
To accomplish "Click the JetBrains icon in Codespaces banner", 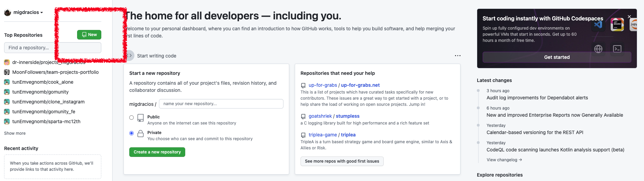I will 617,24.
